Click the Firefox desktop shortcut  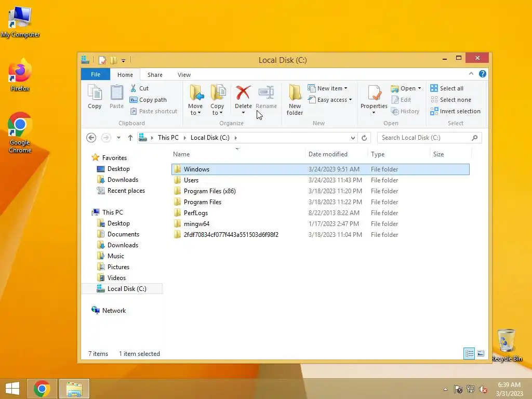click(x=20, y=75)
